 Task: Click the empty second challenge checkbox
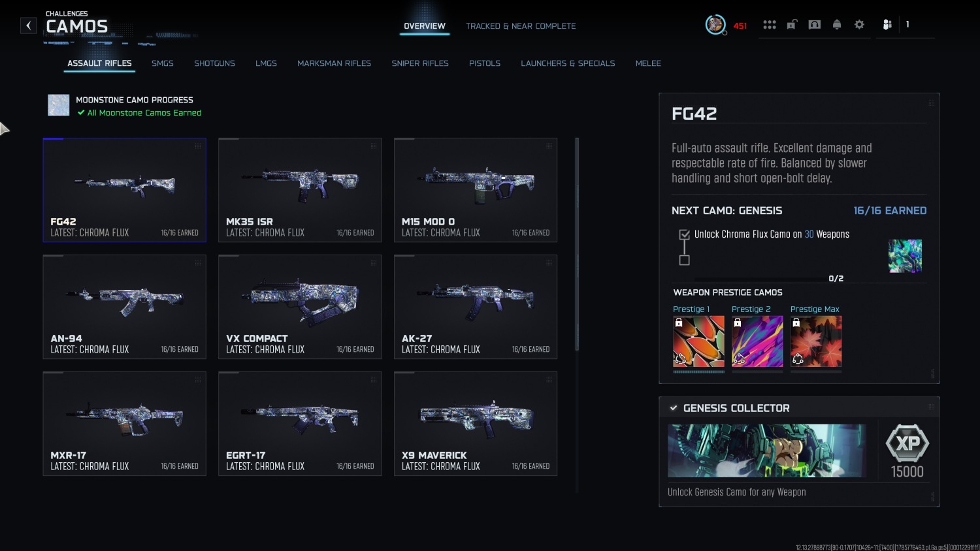coord(685,260)
